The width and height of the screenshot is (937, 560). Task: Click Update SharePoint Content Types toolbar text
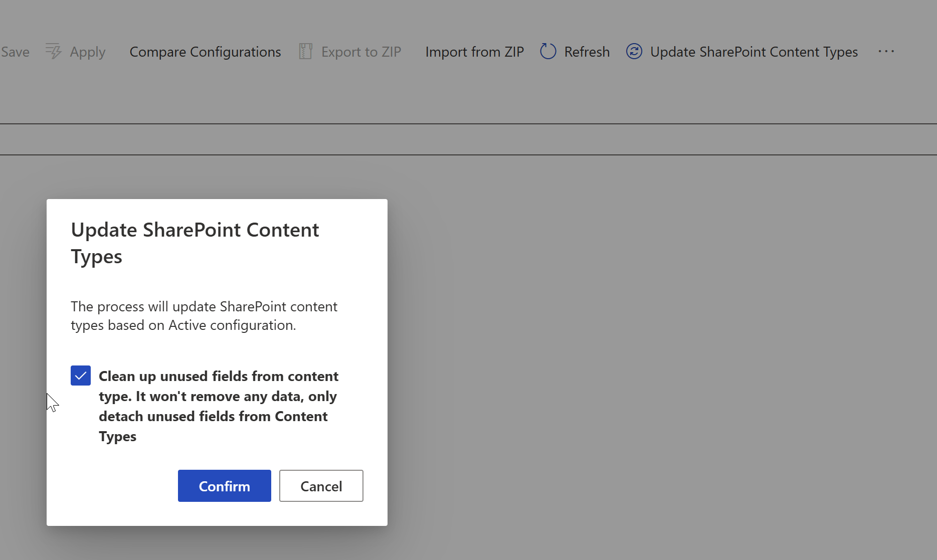tap(754, 52)
